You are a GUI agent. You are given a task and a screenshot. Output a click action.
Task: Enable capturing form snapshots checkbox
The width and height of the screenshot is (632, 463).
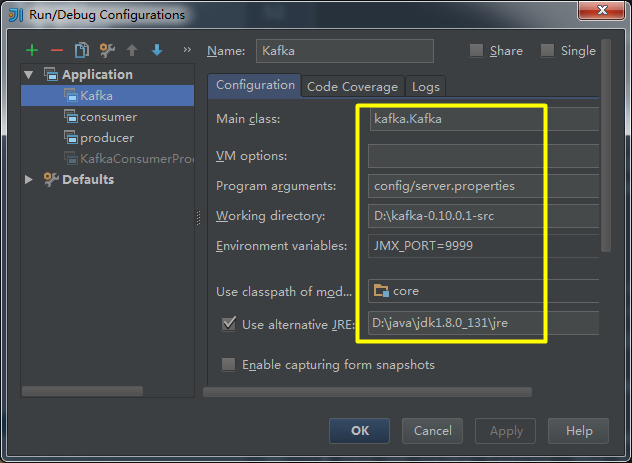click(x=229, y=364)
